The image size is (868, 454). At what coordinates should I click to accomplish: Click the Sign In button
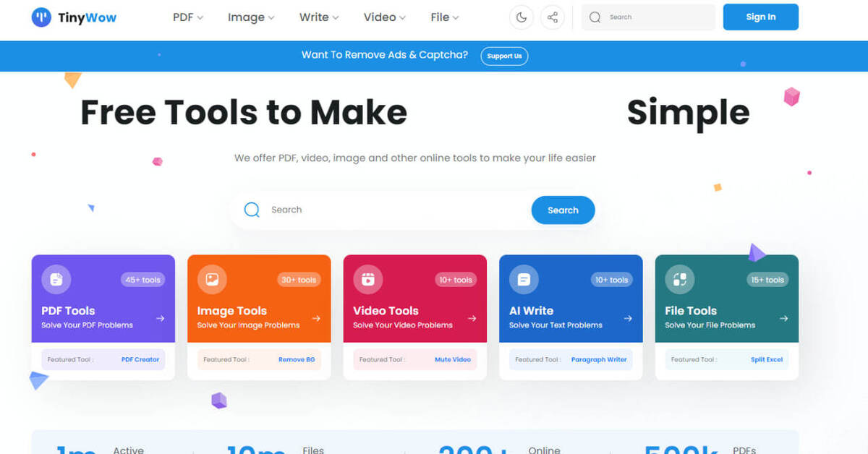point(761,17)
